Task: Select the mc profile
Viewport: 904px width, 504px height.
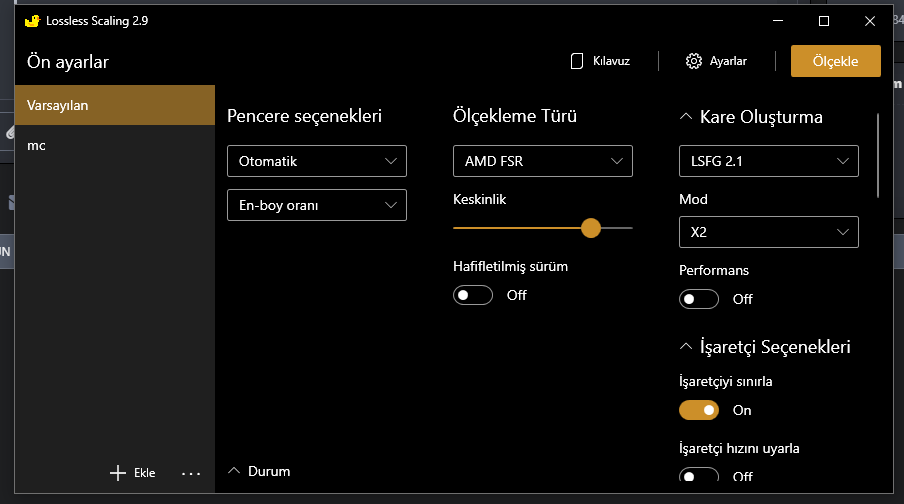Action: coord(115,145)
